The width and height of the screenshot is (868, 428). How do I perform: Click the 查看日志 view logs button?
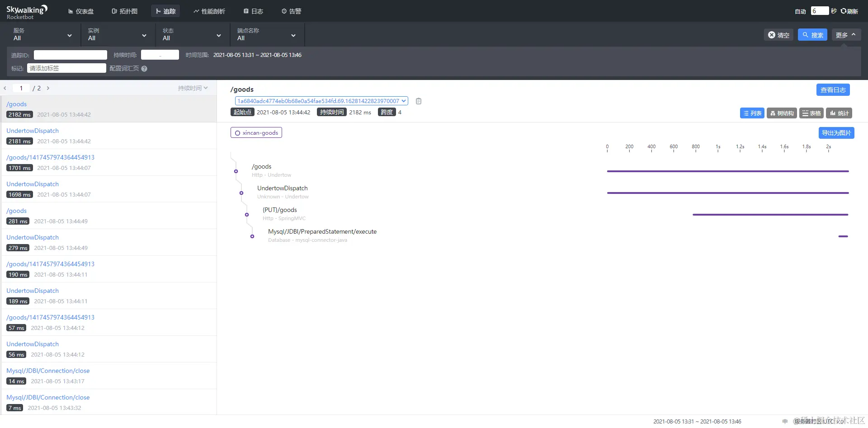(x=833, y=90)
